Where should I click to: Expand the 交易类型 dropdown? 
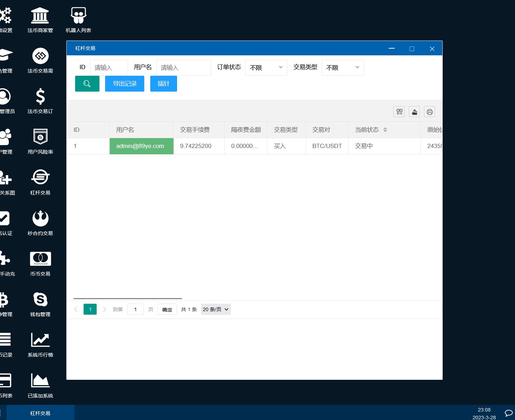[343, 68]
